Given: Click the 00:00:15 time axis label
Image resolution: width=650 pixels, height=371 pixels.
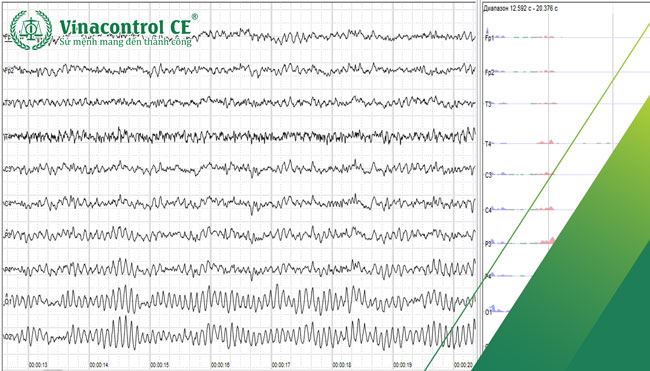Looking at the screenshot, I should 160,365.
